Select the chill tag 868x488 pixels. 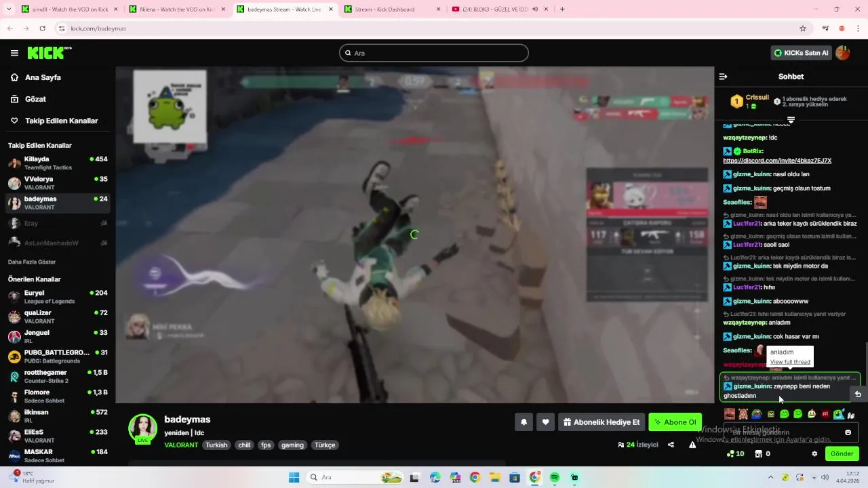[x=244, y=445]
